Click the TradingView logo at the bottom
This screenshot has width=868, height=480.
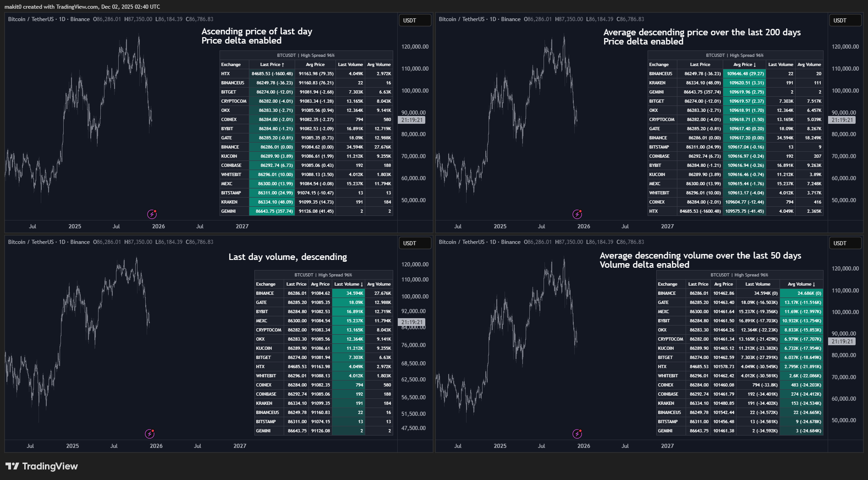(42, 466)
